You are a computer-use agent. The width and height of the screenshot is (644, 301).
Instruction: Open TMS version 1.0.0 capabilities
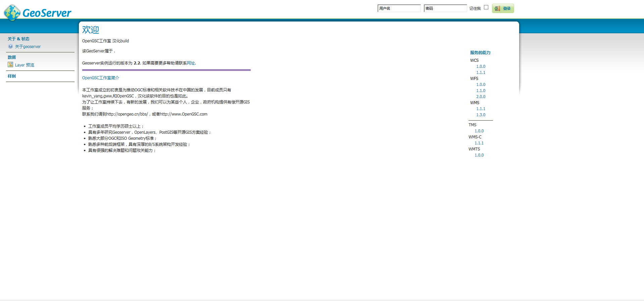click(479, 131)
